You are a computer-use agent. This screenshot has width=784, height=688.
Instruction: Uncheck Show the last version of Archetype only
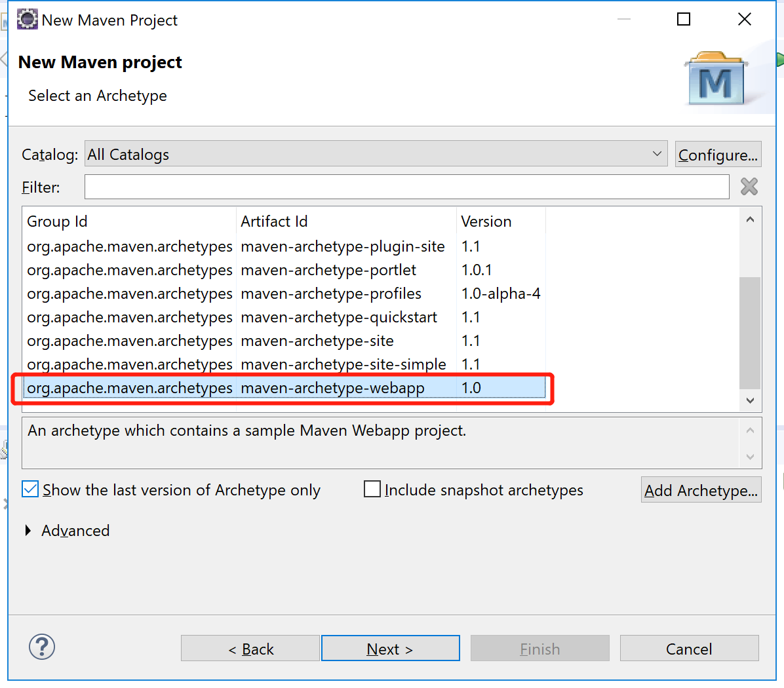[x=30, y=489]
